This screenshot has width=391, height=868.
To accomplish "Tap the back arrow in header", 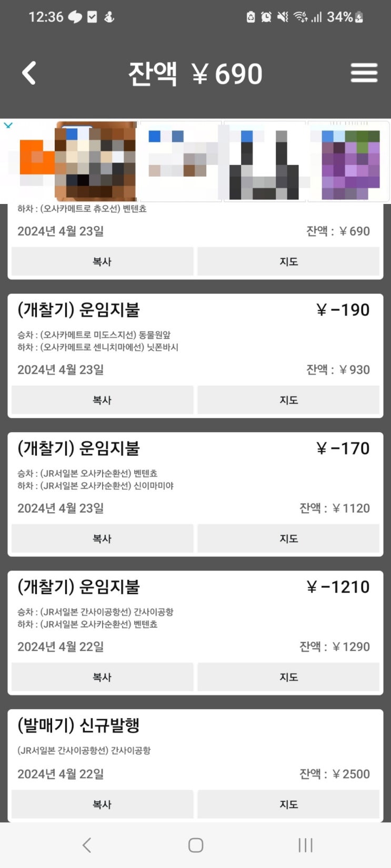I will 29,73.
